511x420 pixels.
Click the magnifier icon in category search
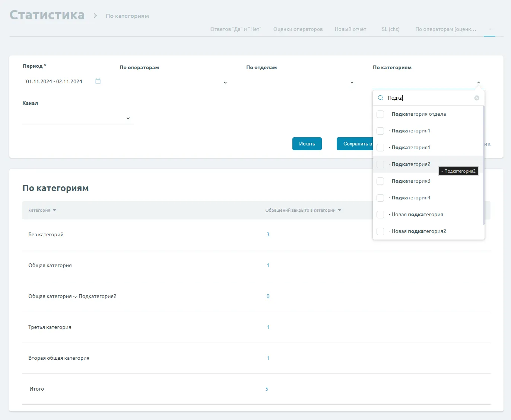[x=380, y=98]
